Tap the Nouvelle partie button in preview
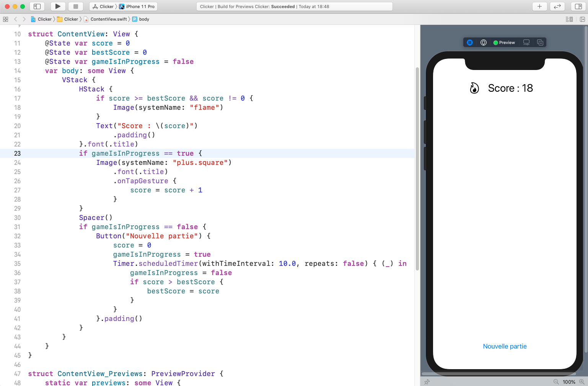 [505, 346]
